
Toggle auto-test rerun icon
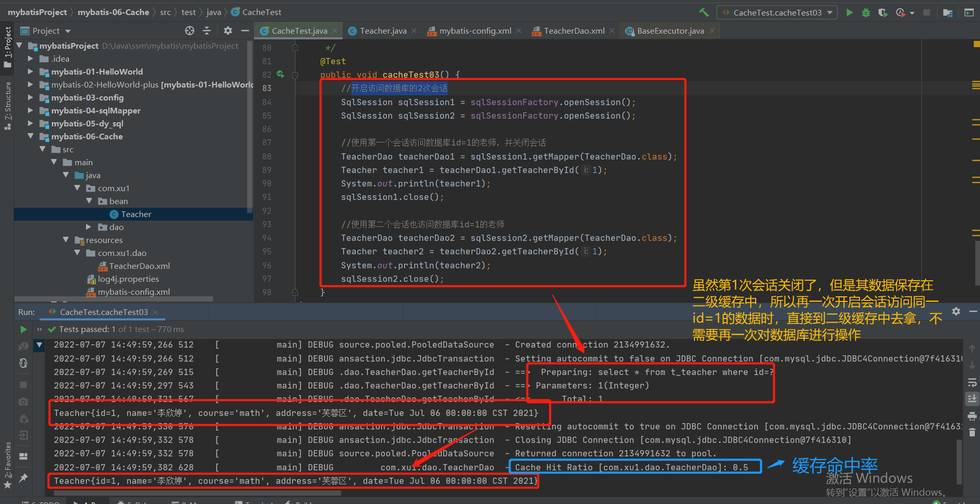click(x=23, y=363)
